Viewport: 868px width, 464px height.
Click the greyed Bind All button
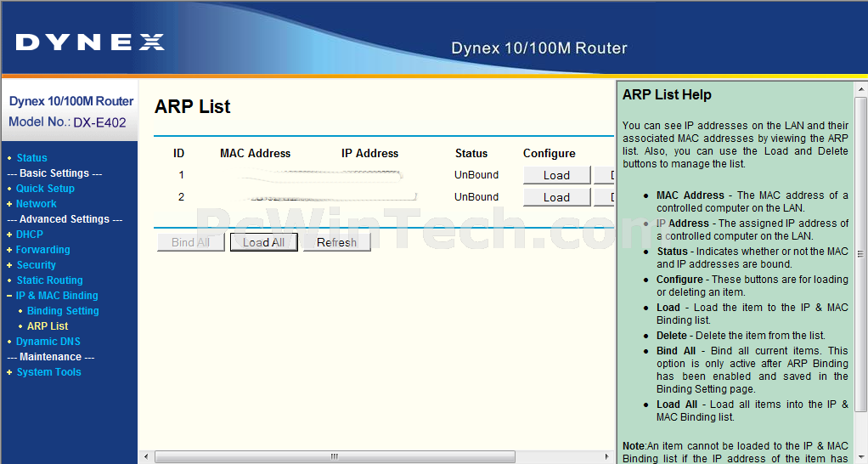tap(190, 242)
